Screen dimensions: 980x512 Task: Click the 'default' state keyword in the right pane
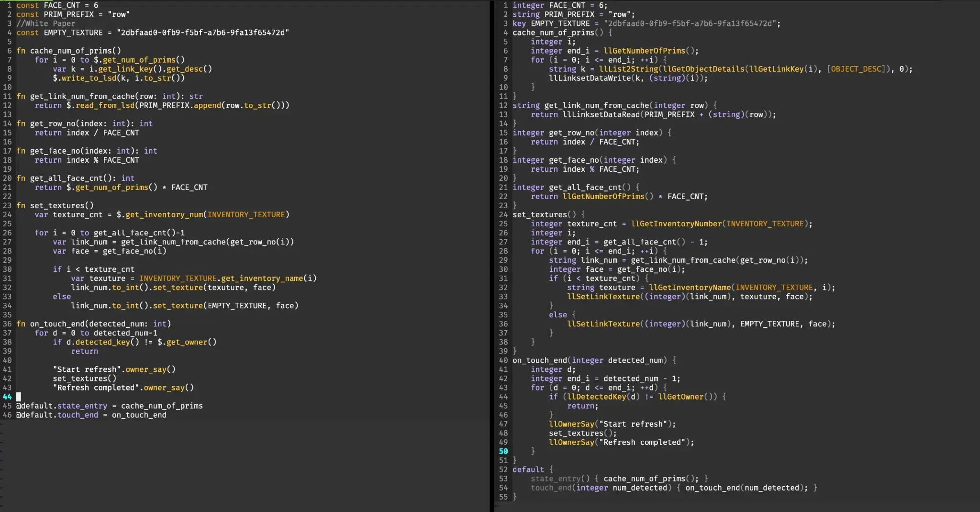pos(528,469)
